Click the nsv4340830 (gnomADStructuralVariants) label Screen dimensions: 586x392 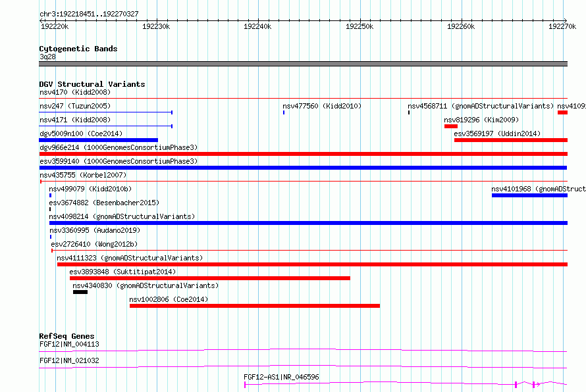(146, 285)
